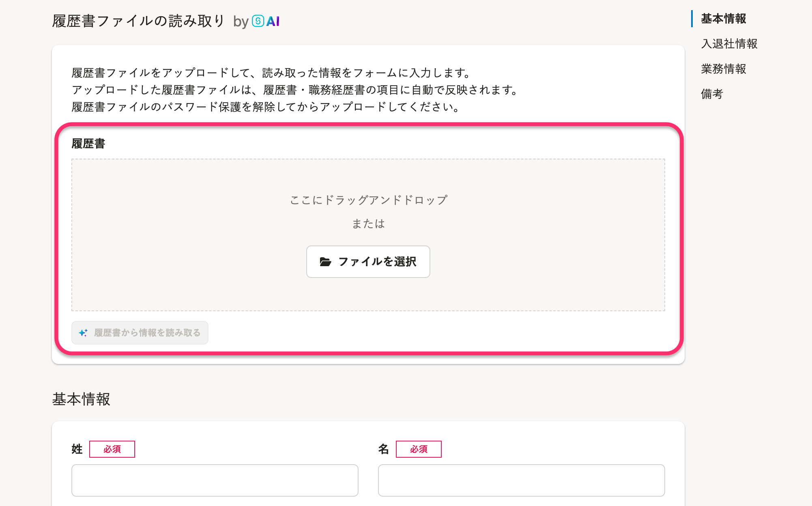812x506 pixels.
Task: Click the drag-and-drop upload area text
Action: click(x=368, y=200)
